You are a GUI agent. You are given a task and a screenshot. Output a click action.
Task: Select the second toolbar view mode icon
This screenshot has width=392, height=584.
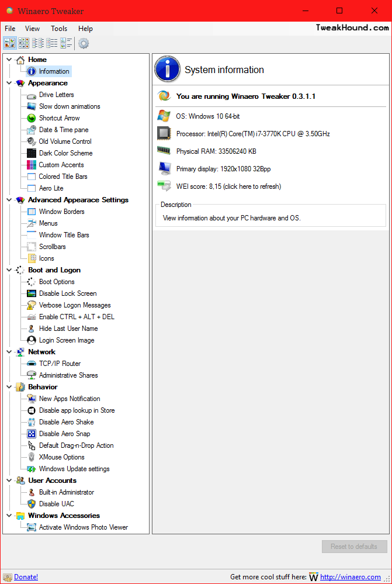(x=24, y=43)
